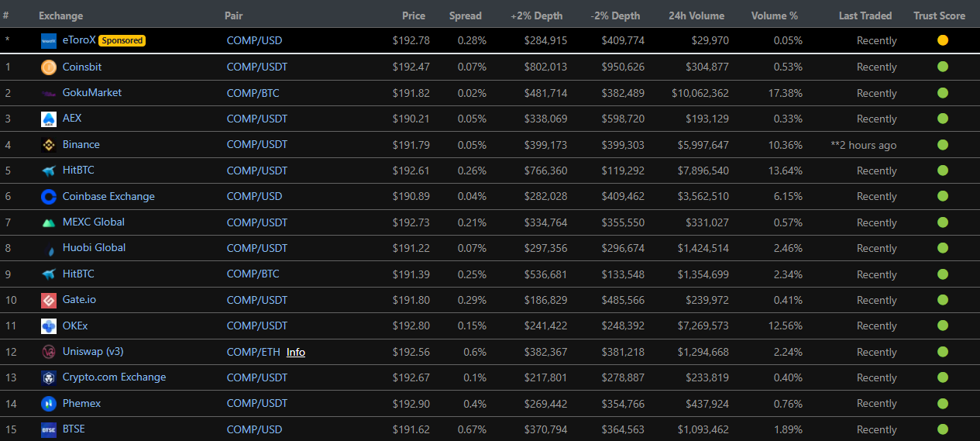Click the Binance logo icon

coord(49,145)
